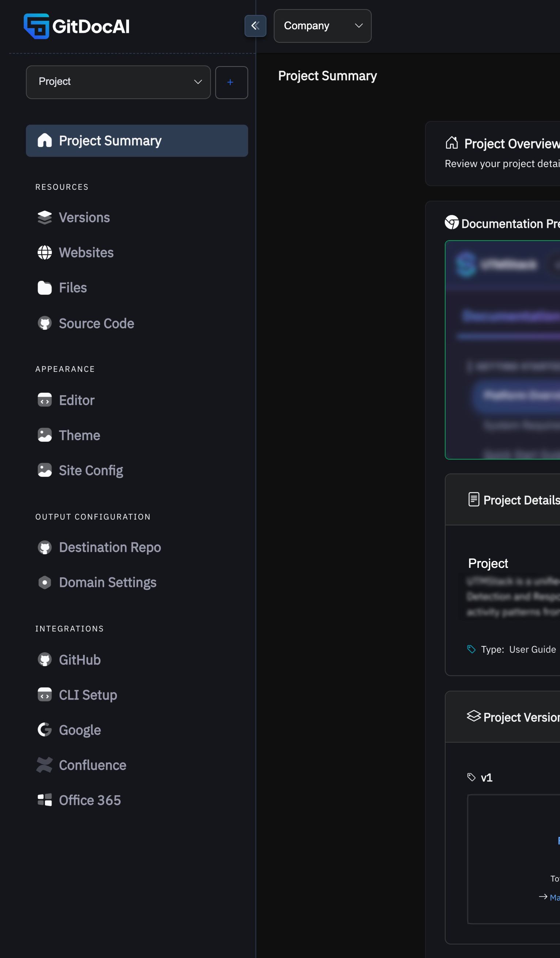Click the Company dropdown chevron arrow

[x=358, y=26]
